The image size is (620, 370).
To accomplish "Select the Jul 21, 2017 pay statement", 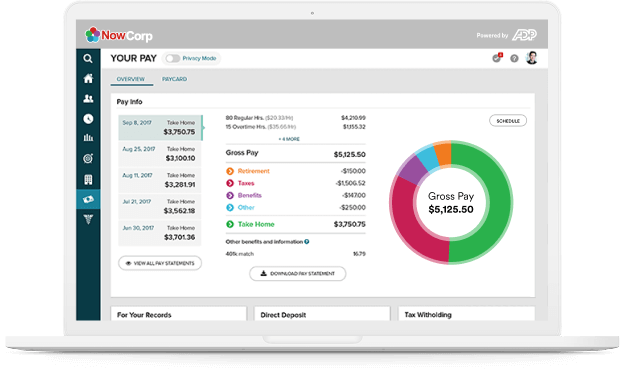I will point(160,206).
